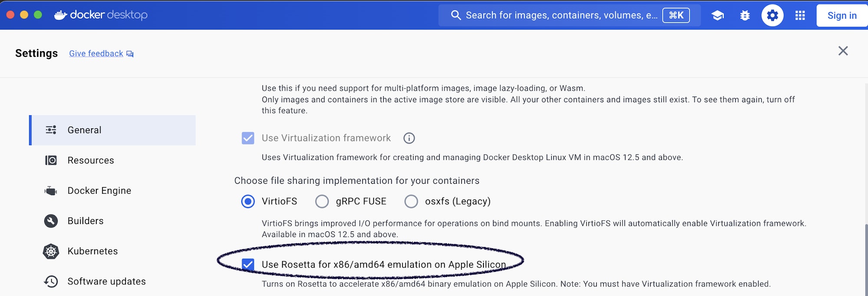Screen dimensions: 868x296
Task: Click 'Turns on Rosetta to accelerate' description
Action: 516,284
